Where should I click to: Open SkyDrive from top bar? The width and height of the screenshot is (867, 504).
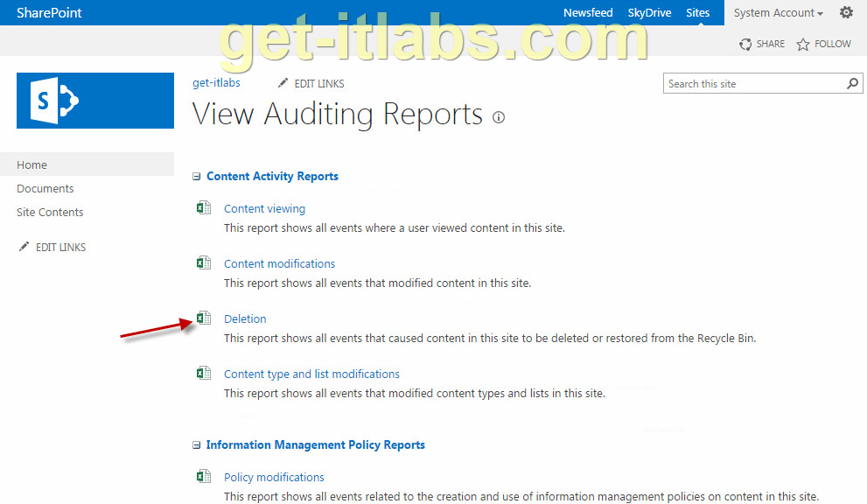(x=649, y=13)
